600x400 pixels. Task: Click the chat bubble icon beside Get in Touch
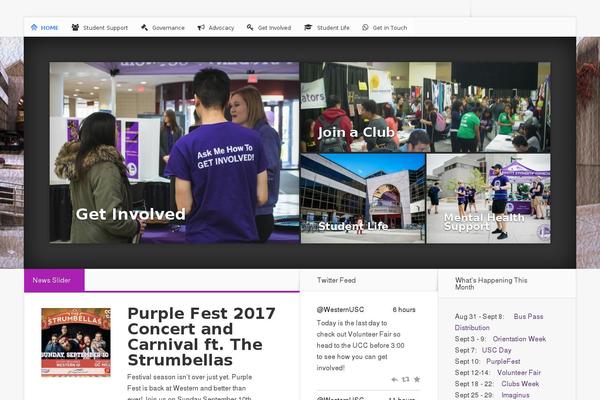tap(365, 27)
